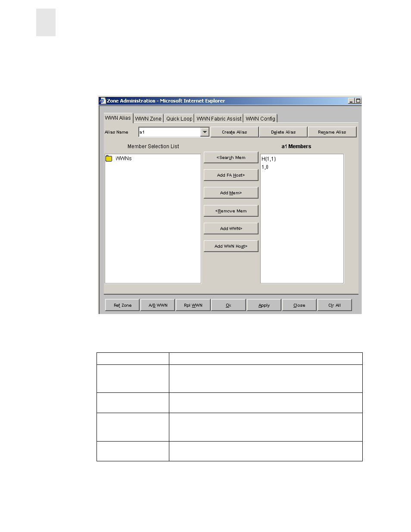
Task: Click Apply to save zoning changes
Action: 264,305
